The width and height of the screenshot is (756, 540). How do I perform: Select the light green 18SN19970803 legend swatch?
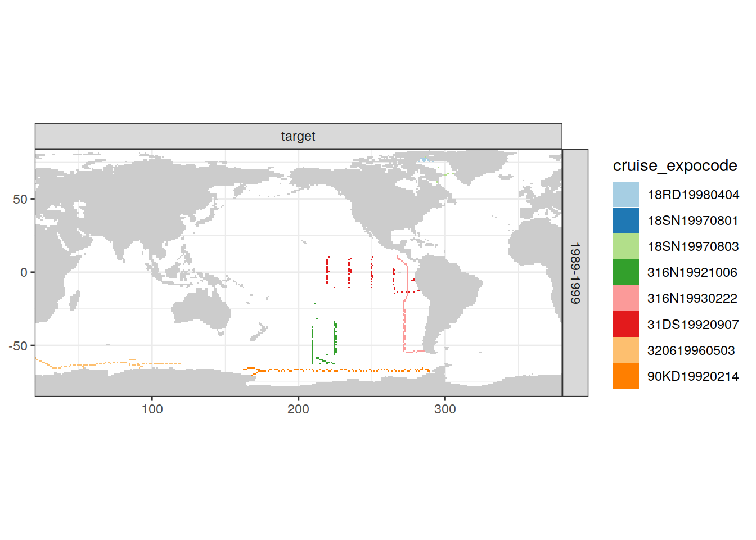pos(625,246)
